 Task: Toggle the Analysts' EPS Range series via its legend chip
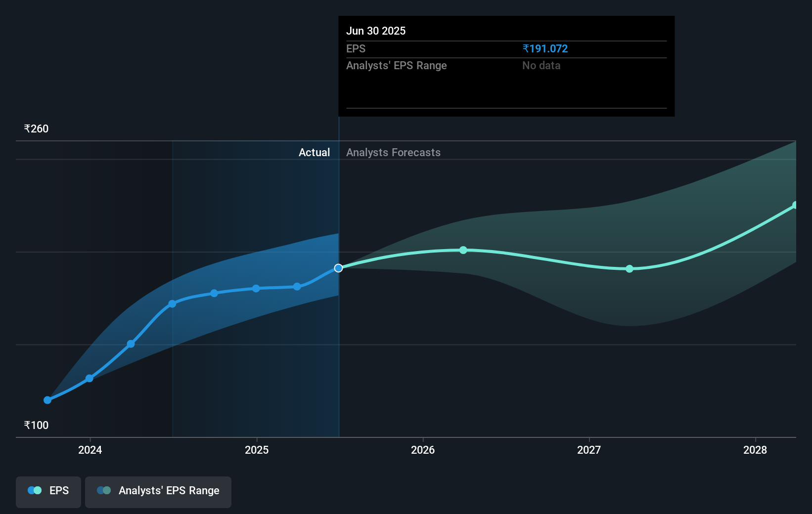click(x=158, y=492)
